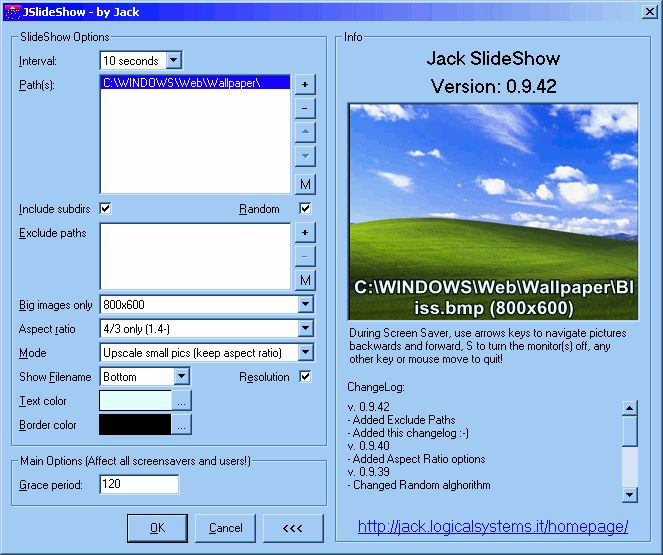Move selected path down with arrow button

pyautogui.click(x=305, y=156)
